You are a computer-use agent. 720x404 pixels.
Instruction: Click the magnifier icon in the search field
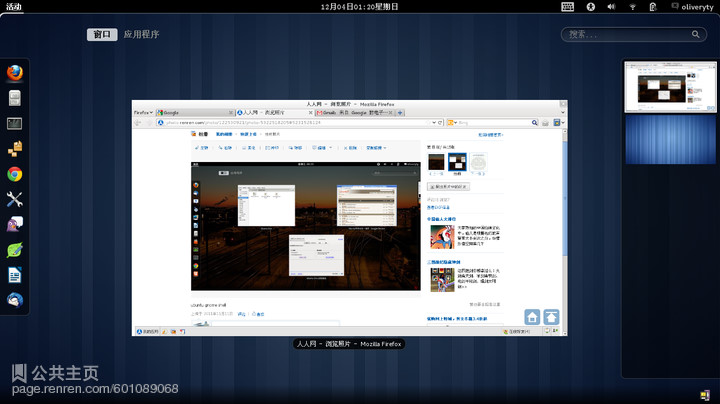click(696, 34)
